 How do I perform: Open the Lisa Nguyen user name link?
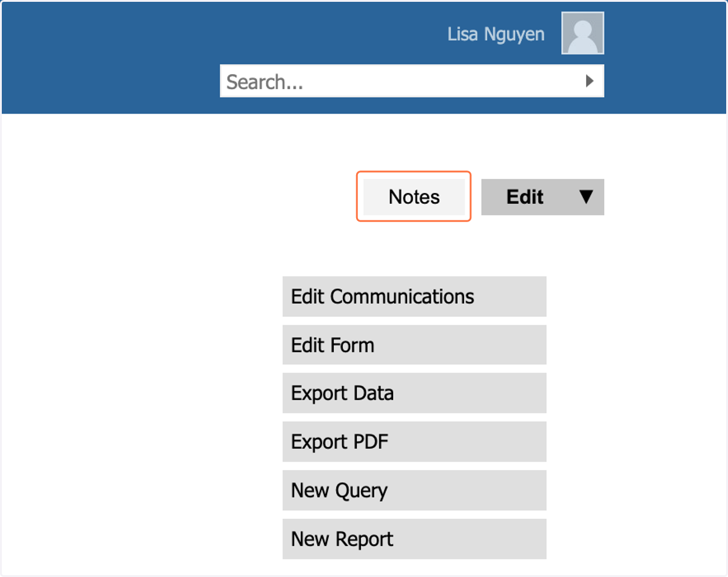(496, 34)
